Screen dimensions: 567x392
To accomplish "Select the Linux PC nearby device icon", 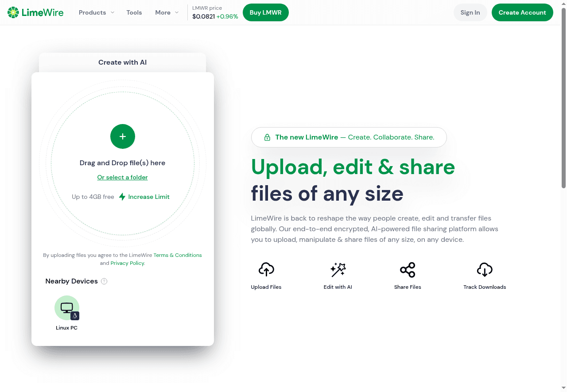I will click(67, 308).
